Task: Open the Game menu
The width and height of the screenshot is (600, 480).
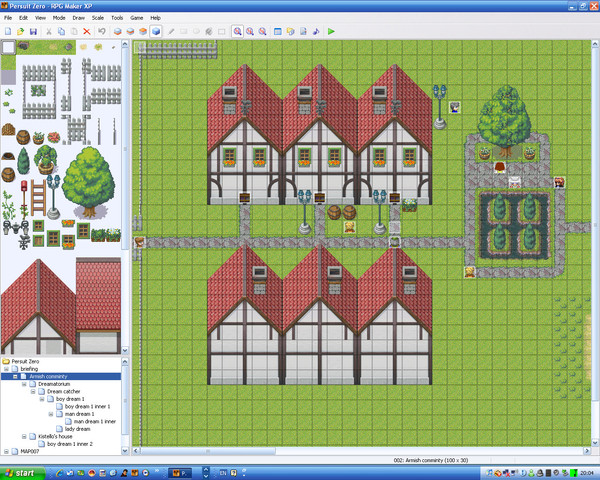Action: pyautogui.click(x=137, y=18)
